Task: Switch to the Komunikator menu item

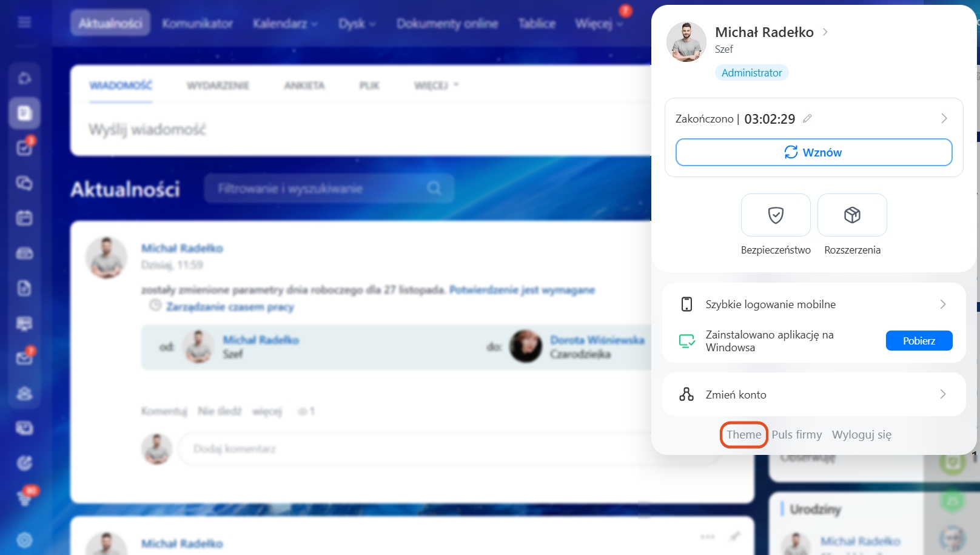Action: [x=197, y=24]
